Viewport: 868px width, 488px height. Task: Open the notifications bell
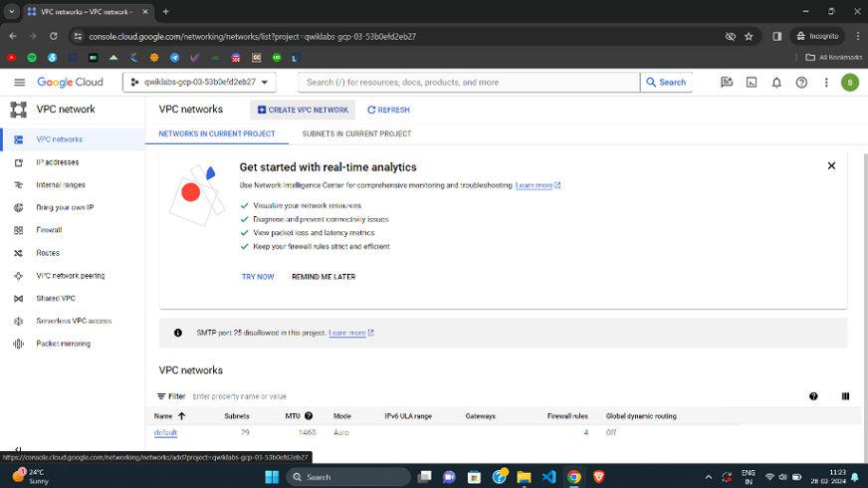pyautogui.click(x=776, y=82)
